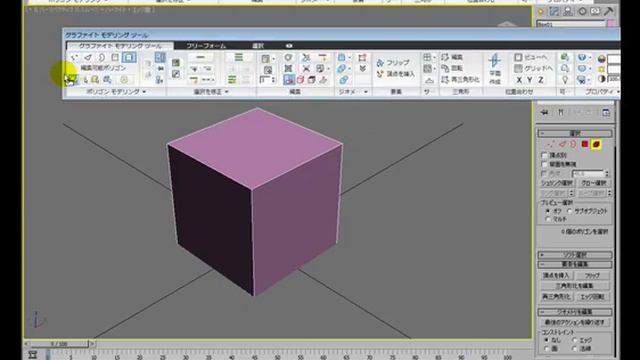
Task: Click フリップ button in command panel
Action: pos(592,276)
